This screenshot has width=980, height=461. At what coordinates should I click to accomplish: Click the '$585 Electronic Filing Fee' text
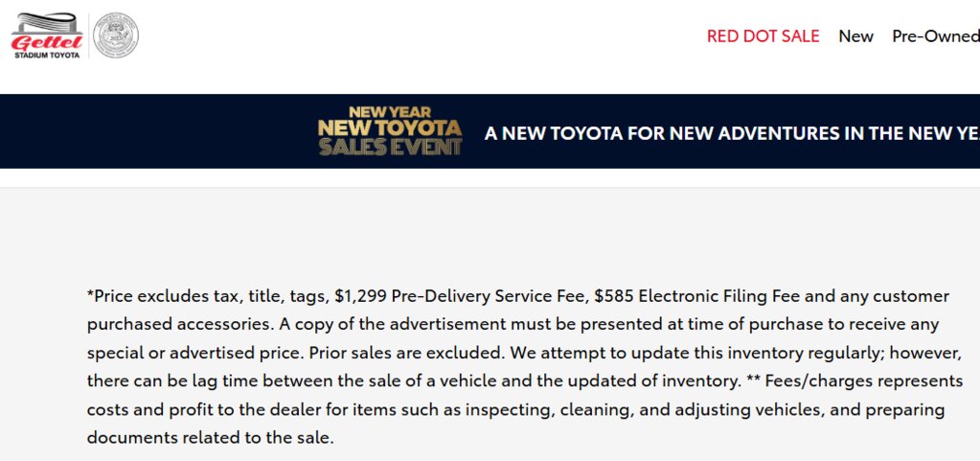696,296
